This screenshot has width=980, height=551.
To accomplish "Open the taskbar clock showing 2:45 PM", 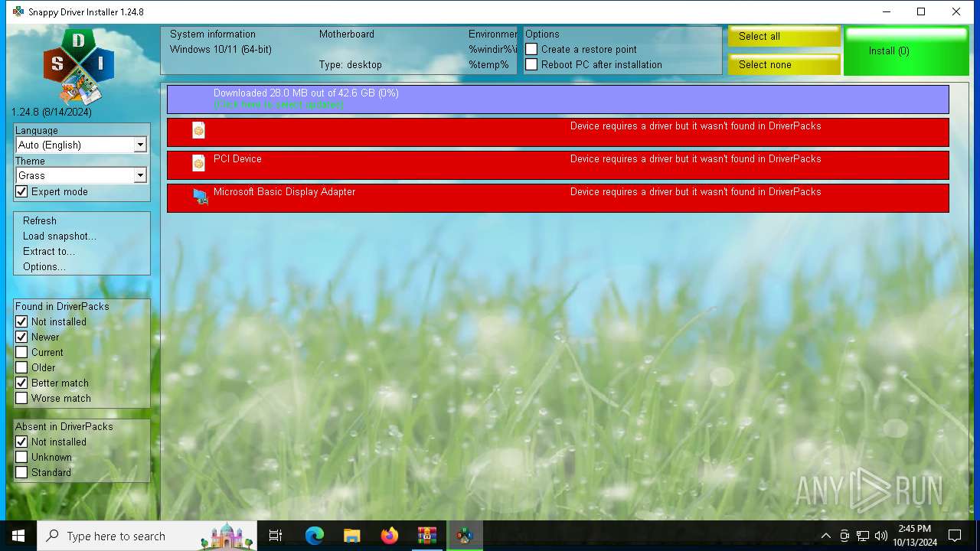I will 914,536.
